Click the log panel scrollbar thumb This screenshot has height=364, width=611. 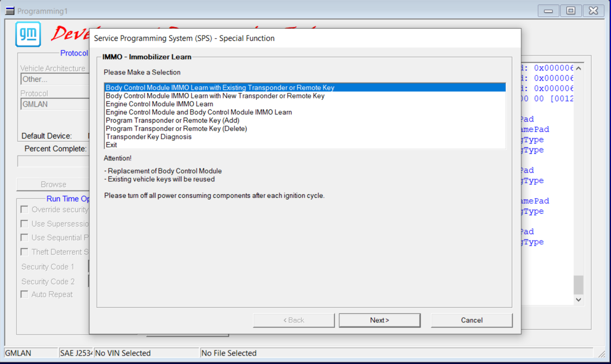coord(578,285)
